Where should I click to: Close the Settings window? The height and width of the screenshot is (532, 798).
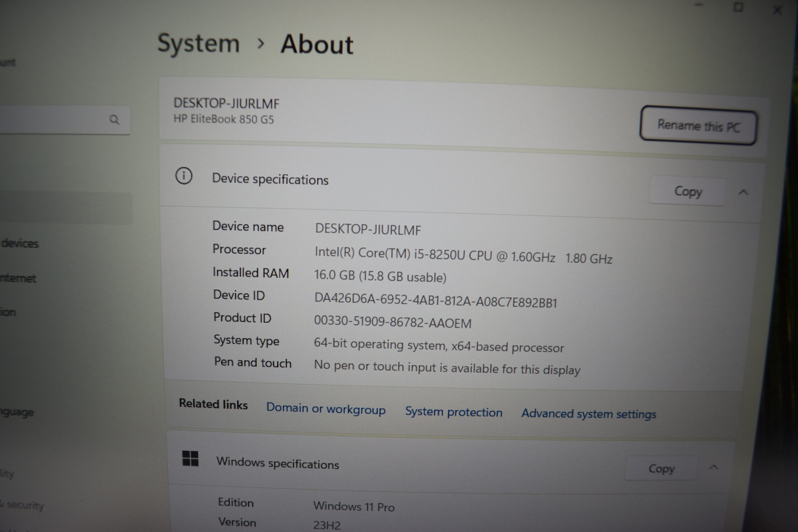click(777, 10)
